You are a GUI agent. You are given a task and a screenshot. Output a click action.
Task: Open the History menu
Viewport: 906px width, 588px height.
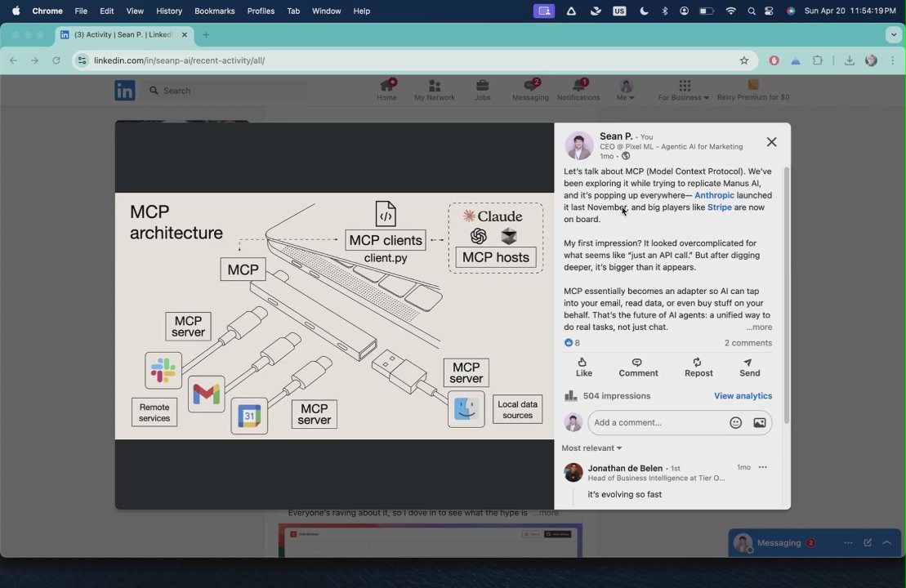pyautogui.click(x=169, y=11)
